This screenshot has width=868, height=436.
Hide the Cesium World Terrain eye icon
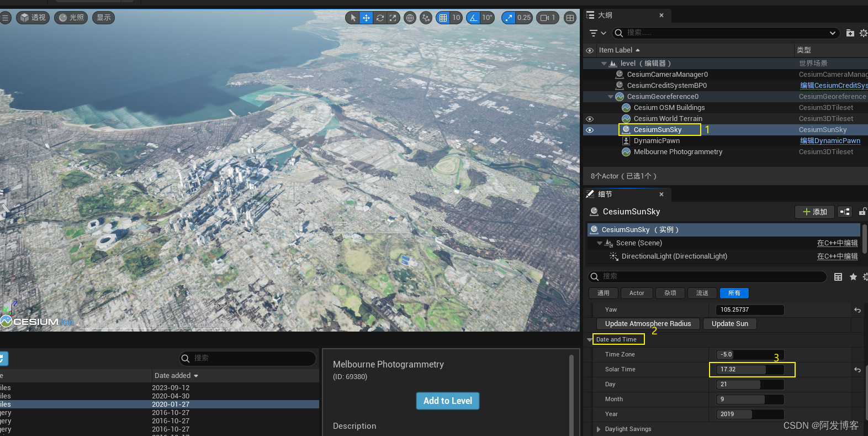pos(590,119)
